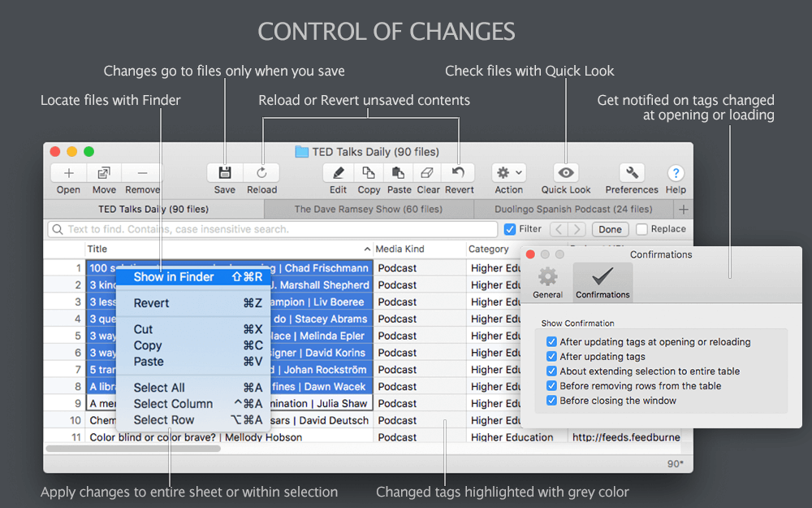Click the Revert arrow icon
The width and height of the screenshot is (812, 508).
point(459,172)
